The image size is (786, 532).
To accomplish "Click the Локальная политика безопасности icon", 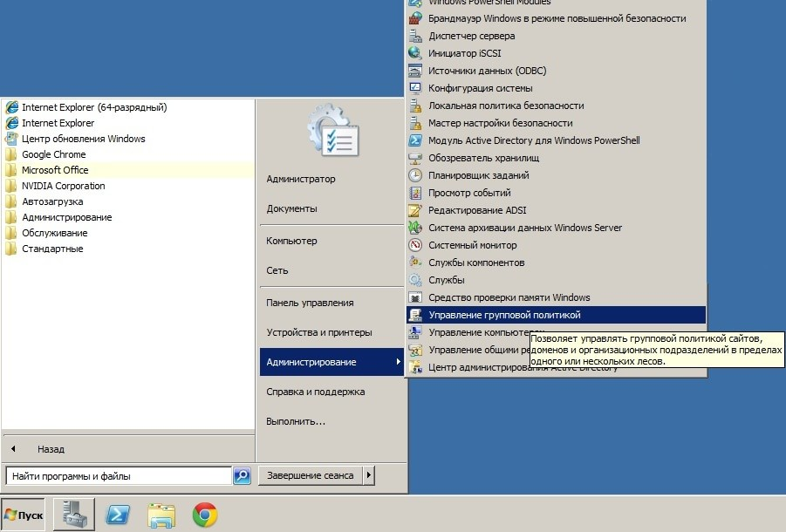I will (415, 106).
